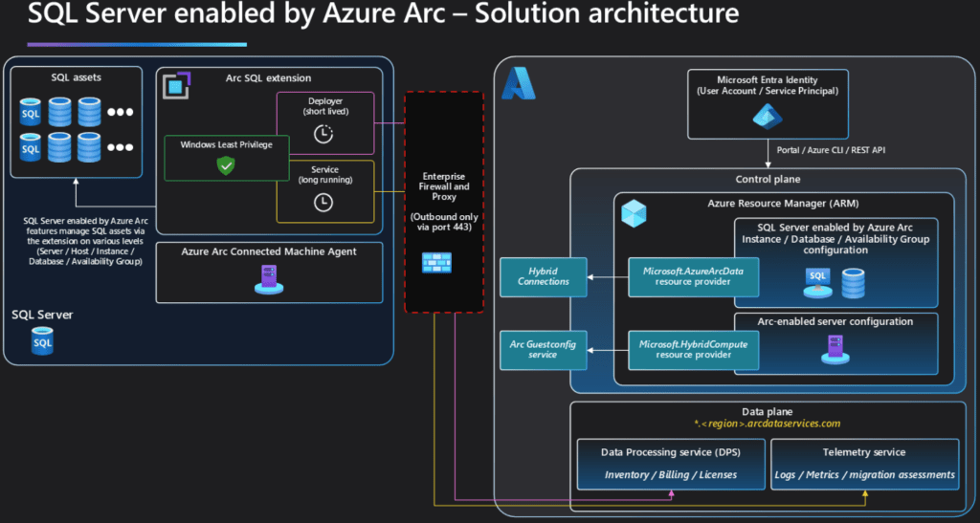Select the Azure Arc Connected Machine Agent icon

(x=268, y=278)
